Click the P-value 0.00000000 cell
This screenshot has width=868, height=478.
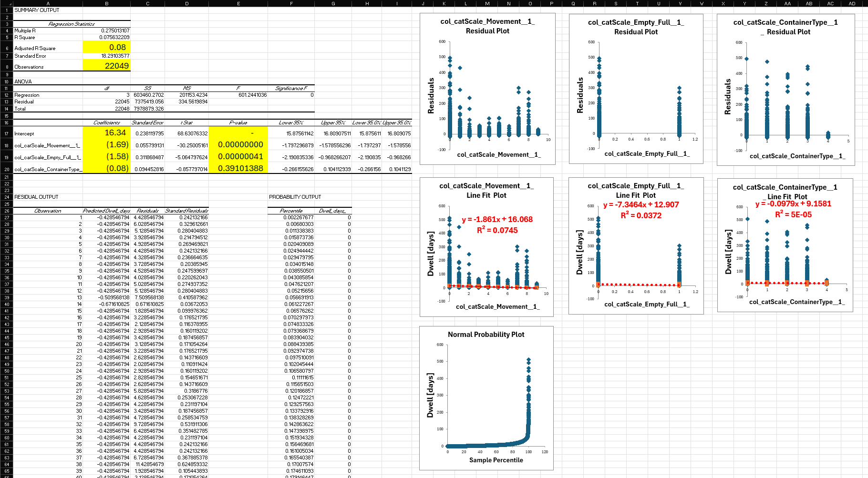tap(238, 145)
